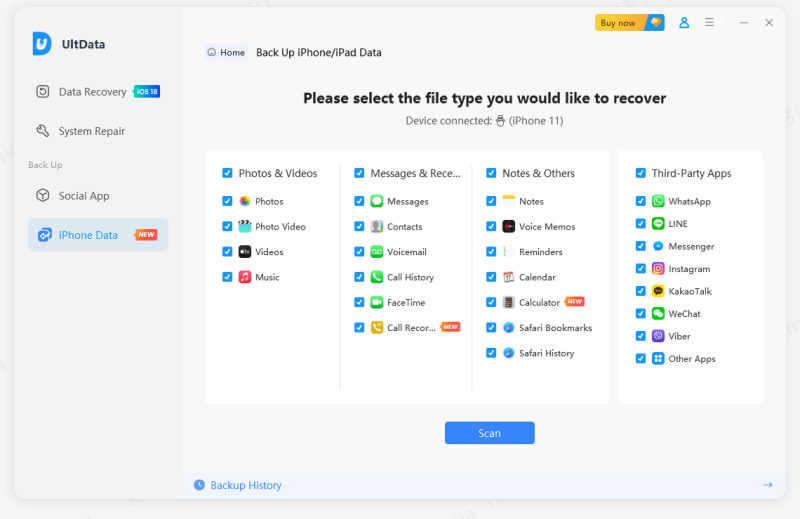The width and height of the screenshot is (800, 519).
Task: Click 'Device connected: (iPhone 11)' text
Action: pyautogui.click(x=484, y=121)
